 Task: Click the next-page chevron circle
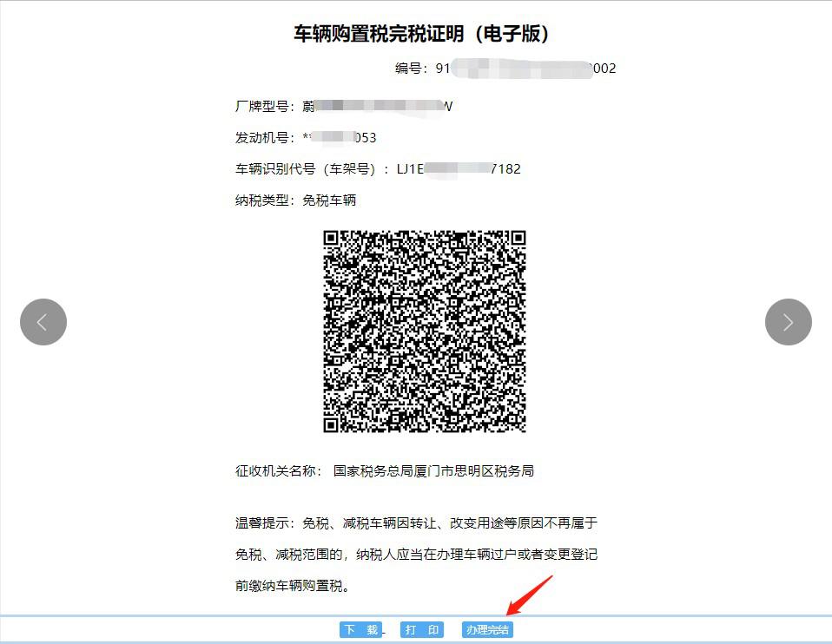coord(788,322)
